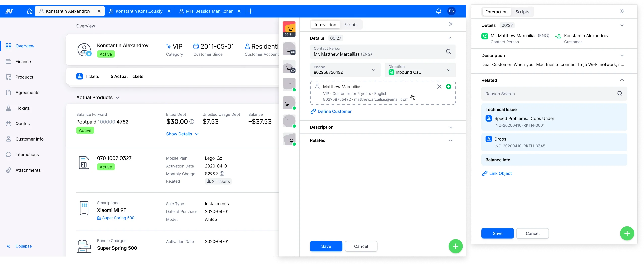Viewport: 644px width, 265px height.
Task: Click green floating plus button in middle panel
Action: (456, 246)
